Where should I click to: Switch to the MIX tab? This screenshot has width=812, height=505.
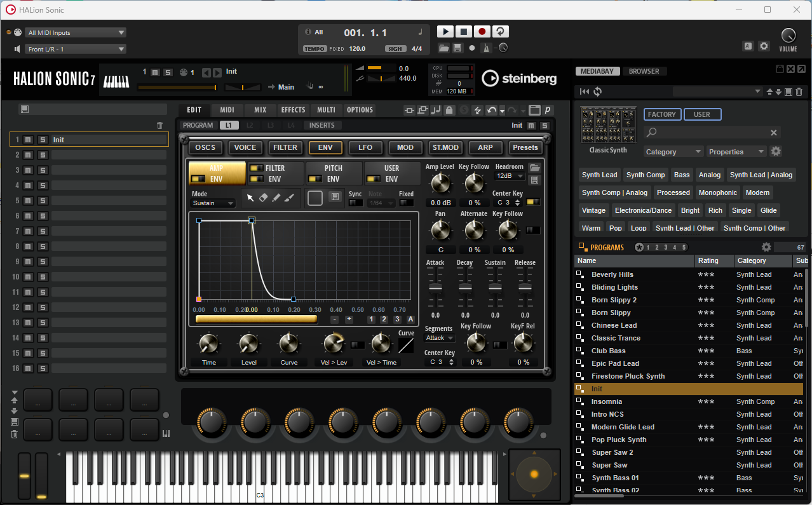click(261, 110)
